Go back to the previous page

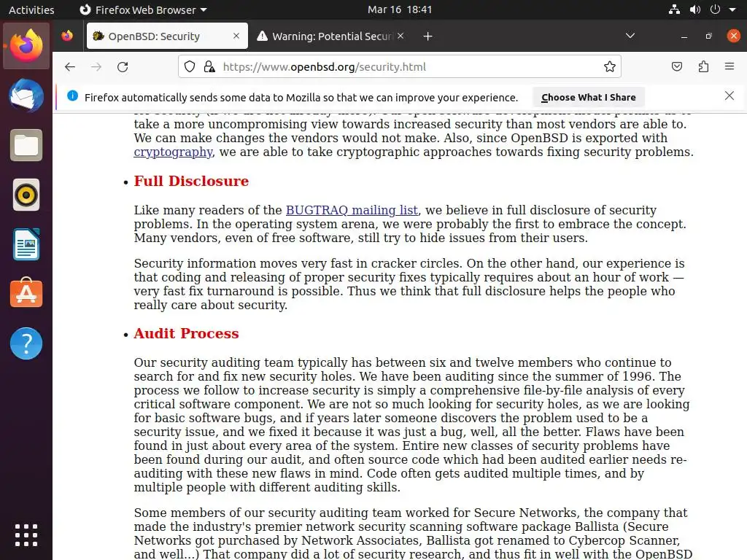[x=70, y=66]
